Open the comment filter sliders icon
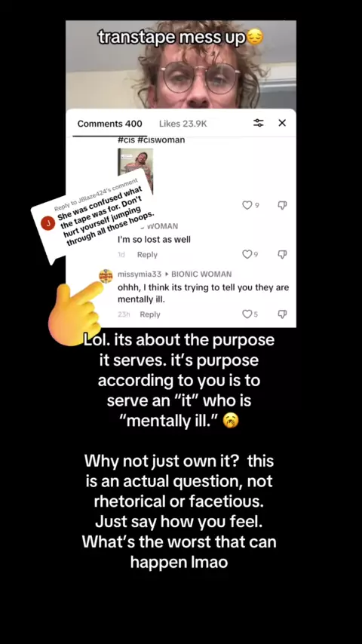 point(259,123)
